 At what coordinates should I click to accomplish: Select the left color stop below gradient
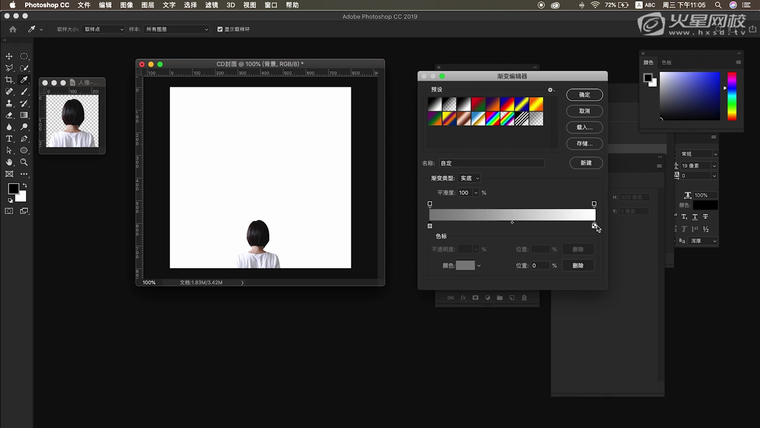pyautogui.click(x=430, y=226)
